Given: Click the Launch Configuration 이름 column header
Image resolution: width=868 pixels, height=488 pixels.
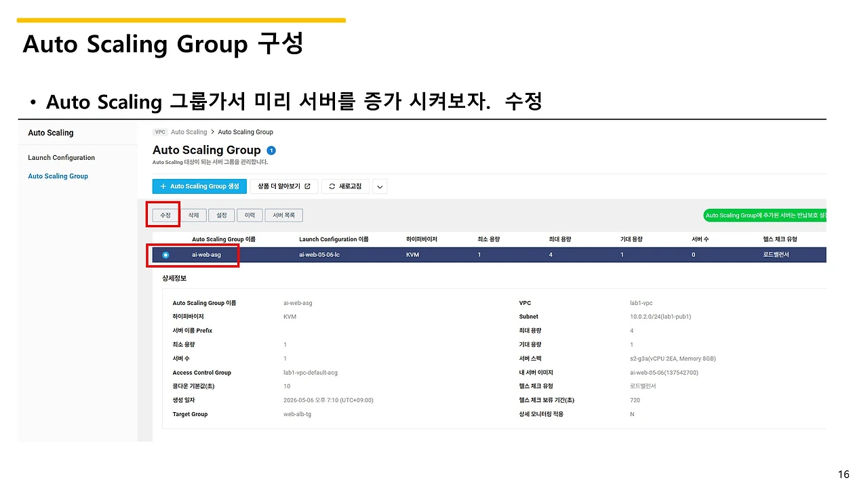Looking at the screenshot, I should tap(334, 239).
